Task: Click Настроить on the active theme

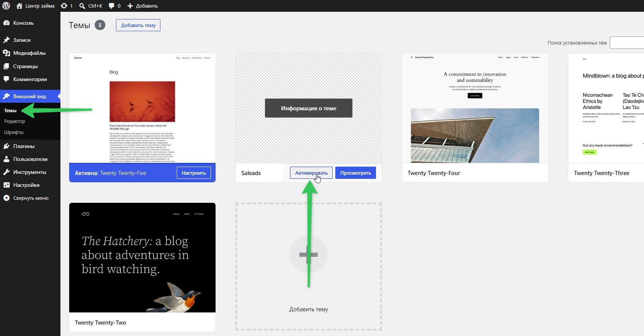Action: click(x=194, y=173)
